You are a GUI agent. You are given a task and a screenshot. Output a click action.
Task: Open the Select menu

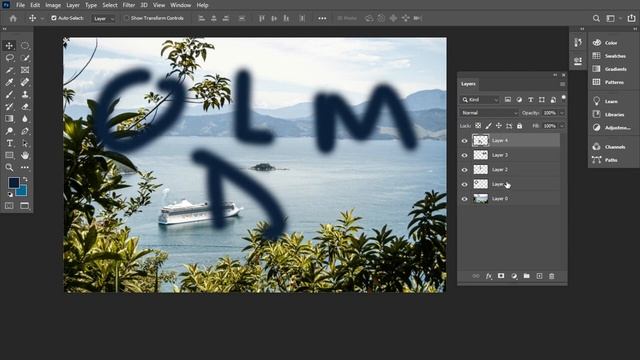point(110,5)
